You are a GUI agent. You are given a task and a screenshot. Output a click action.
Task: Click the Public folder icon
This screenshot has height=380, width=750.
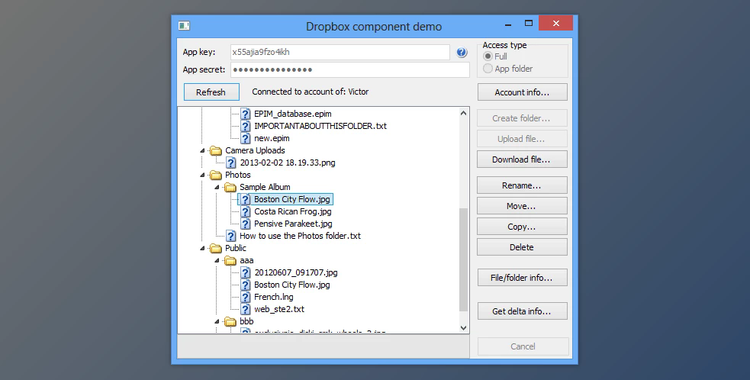pos(216,248)
